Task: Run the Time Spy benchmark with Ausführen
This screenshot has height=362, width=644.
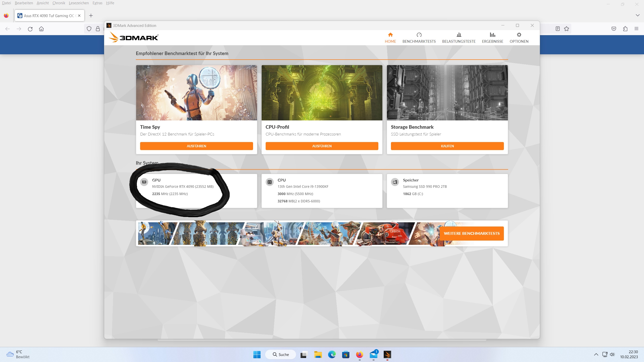Action: [196, 146]
